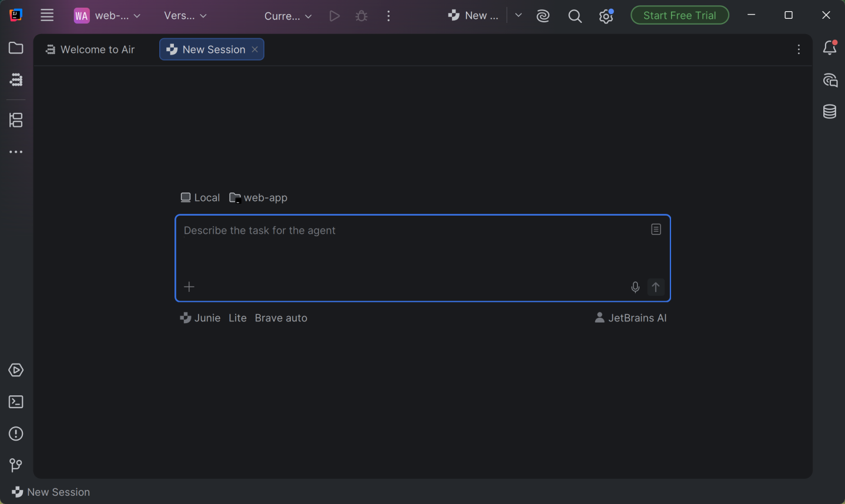This screenshot has width=845, height=504.
Task: Open the Notifications bell
Action: [x=830, y=48]
